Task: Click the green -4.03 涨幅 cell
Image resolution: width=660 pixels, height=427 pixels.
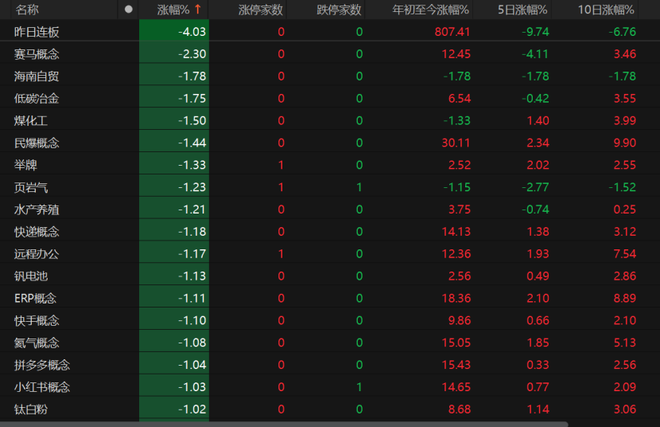Action: tap(174, 32)
